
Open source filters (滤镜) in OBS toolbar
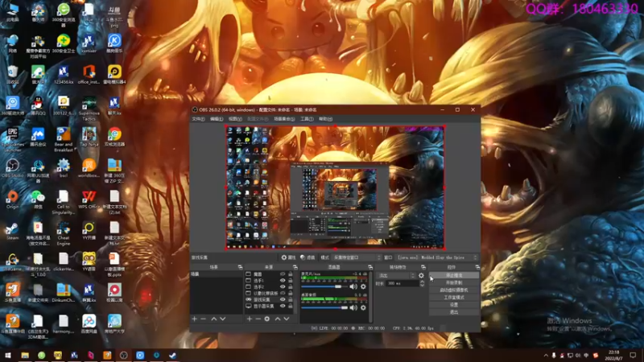point(308,257)
